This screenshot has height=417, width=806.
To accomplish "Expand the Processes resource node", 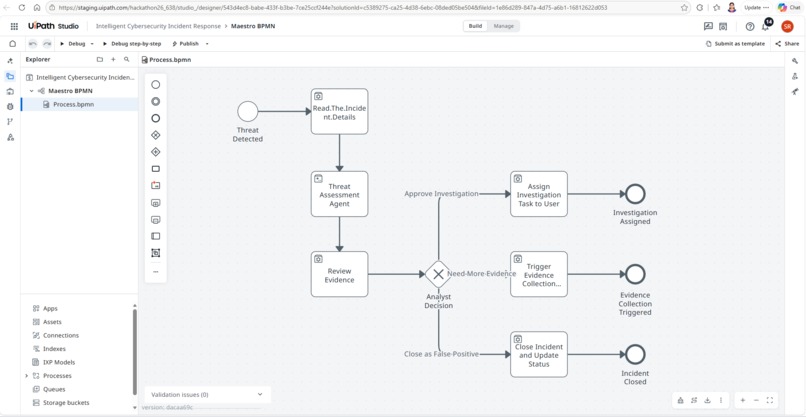I will click(27, 376).
